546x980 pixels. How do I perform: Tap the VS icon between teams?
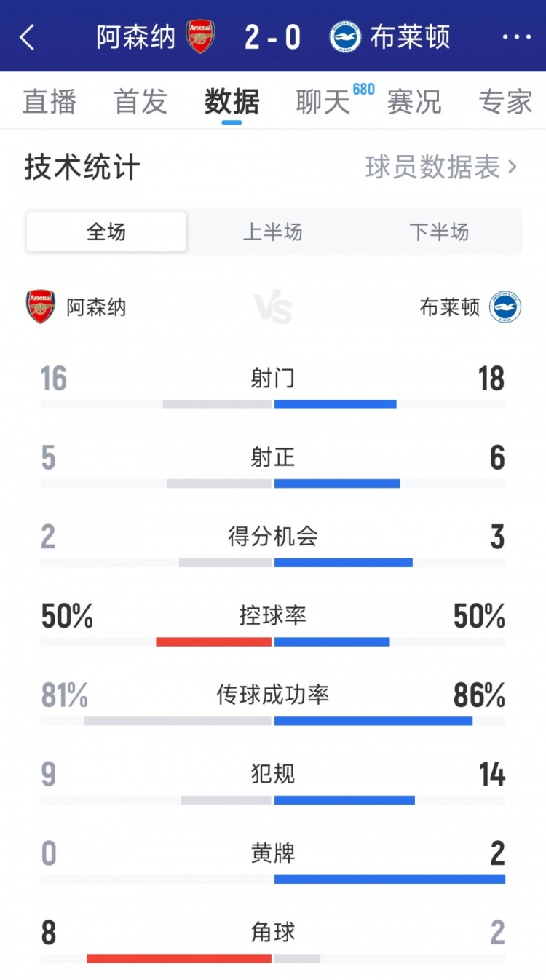point(273,307)
